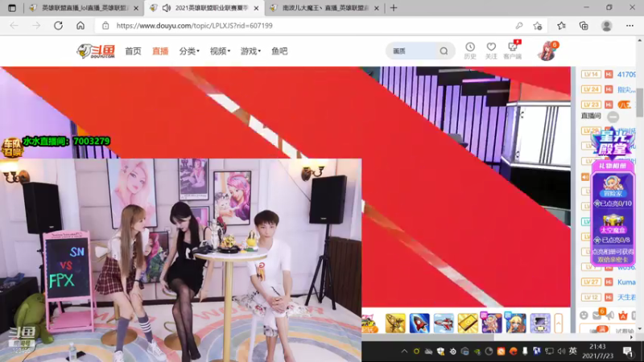Image resolution: width=644 pixels, height=362 pixels.
Task: Open 历史 watch history
Action: click(x=470, y=51)
